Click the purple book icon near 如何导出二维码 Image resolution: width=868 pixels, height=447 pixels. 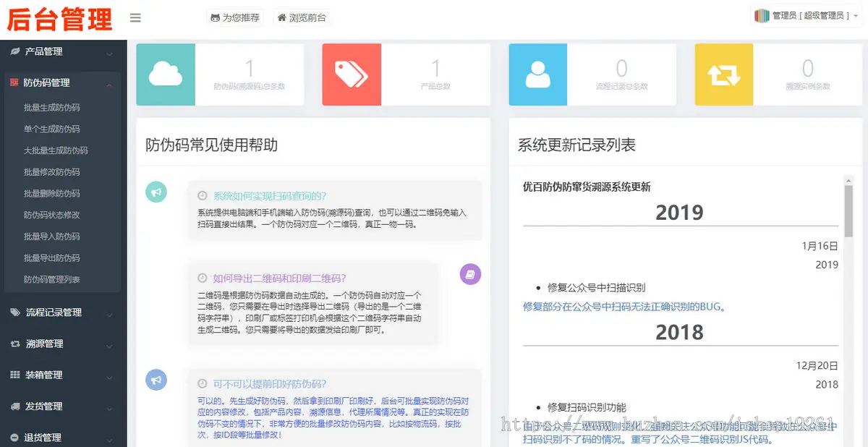pos(470,274)
